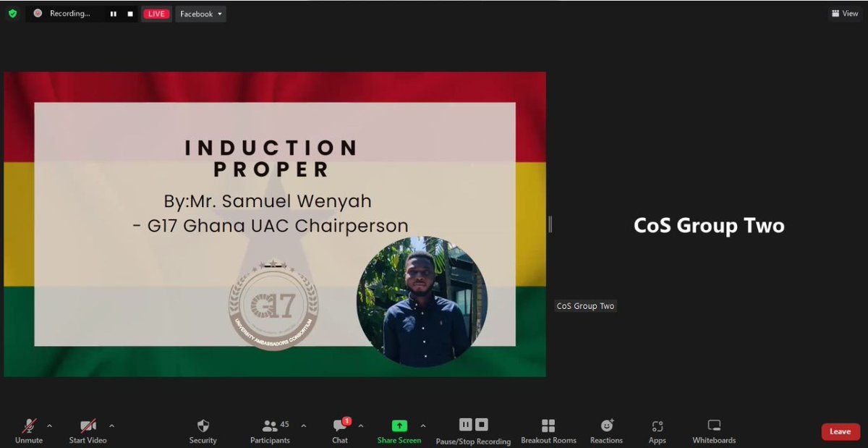868x448 pixels.
Task: Expand Share Screen options arrow
Action: point(423,426)
